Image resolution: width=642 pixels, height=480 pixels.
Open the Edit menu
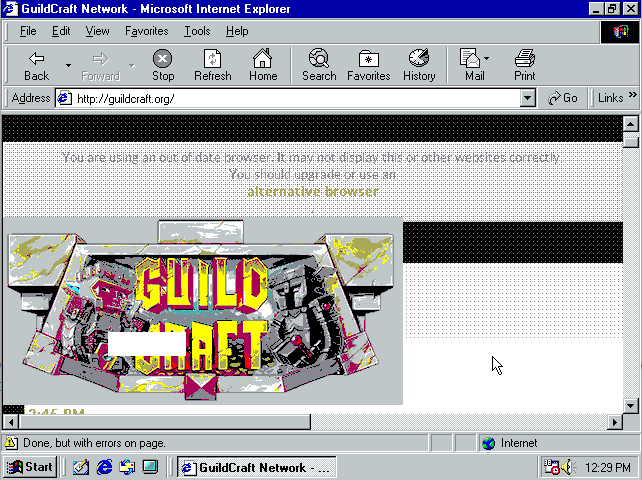tap(61, 31)
